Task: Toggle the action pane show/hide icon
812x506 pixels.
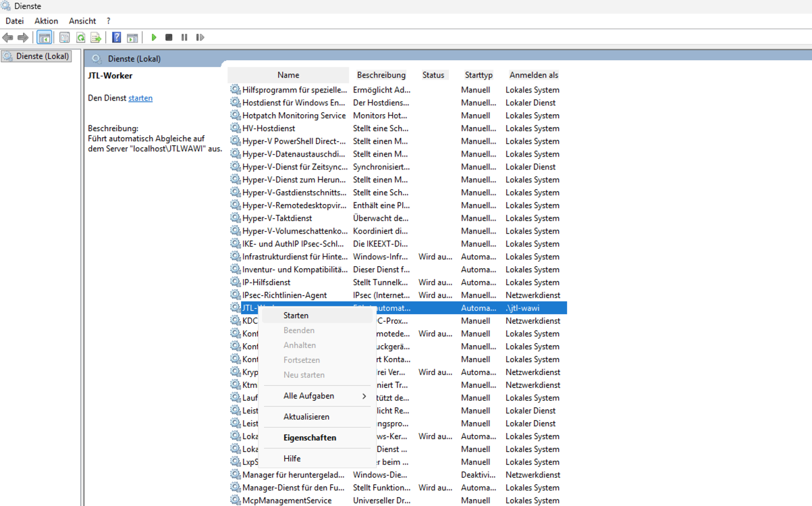Action: (132, 38)
